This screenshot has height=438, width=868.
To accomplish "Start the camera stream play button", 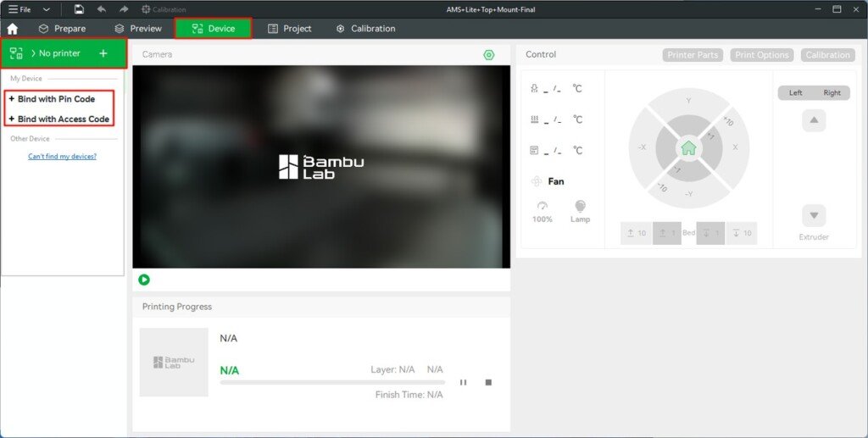I will tap(144, 280).
